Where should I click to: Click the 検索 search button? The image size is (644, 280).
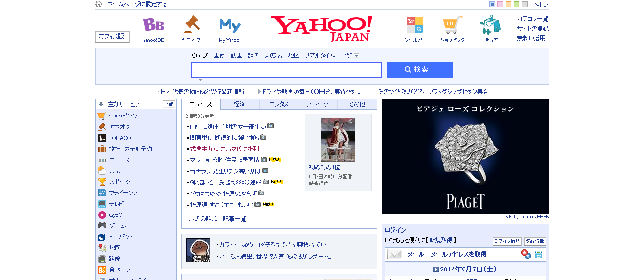[x=420, y=70]
